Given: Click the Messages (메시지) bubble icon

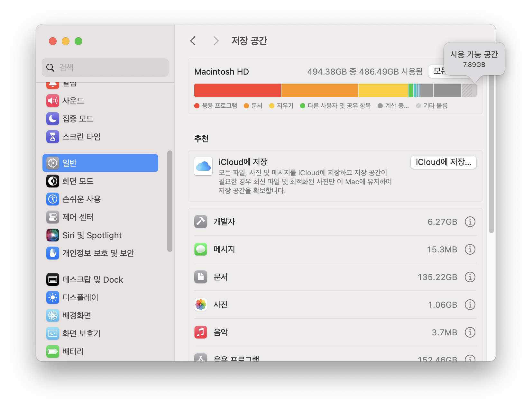Looking at the screenshot, I should (x=201, y=249).
